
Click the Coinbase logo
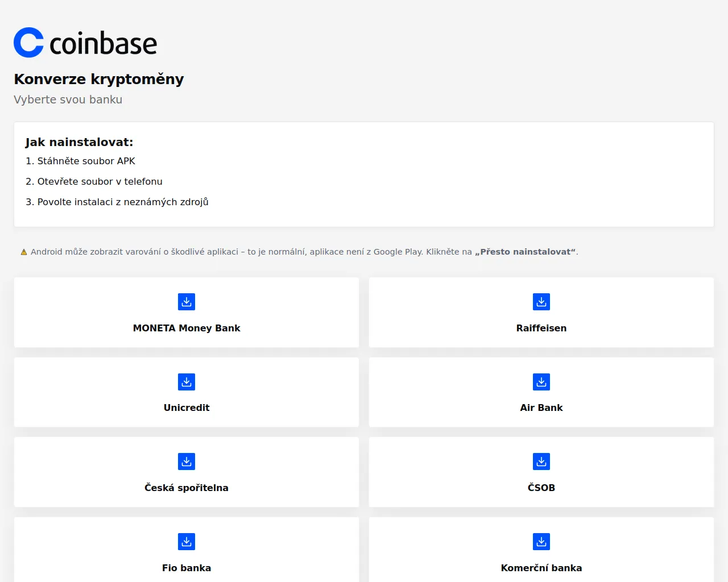pyautogui.click(x=85, y=43)
